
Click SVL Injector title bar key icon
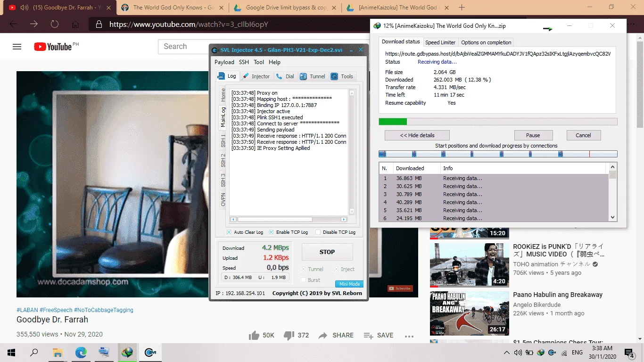click(215, 50)
